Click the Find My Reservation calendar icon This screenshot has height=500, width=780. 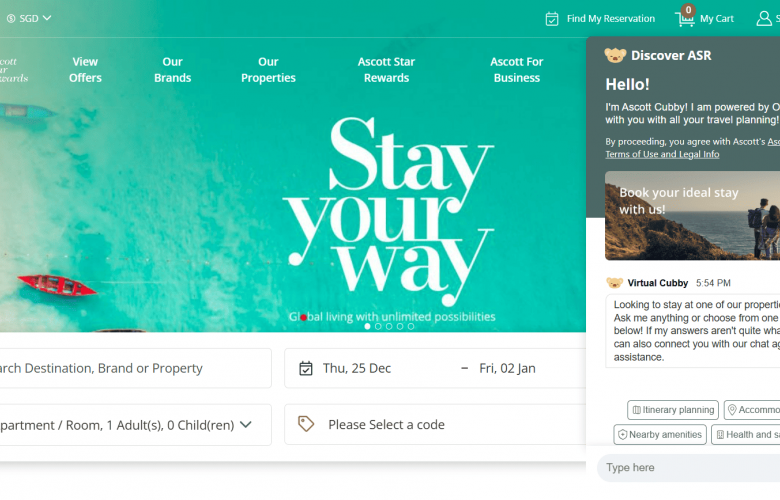(552, 19)
